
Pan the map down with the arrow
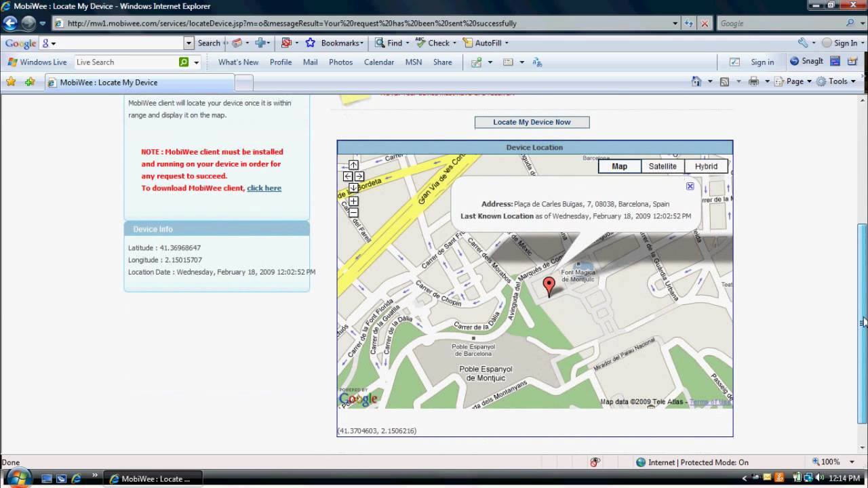pyautogui.click(x=353, y=188)
